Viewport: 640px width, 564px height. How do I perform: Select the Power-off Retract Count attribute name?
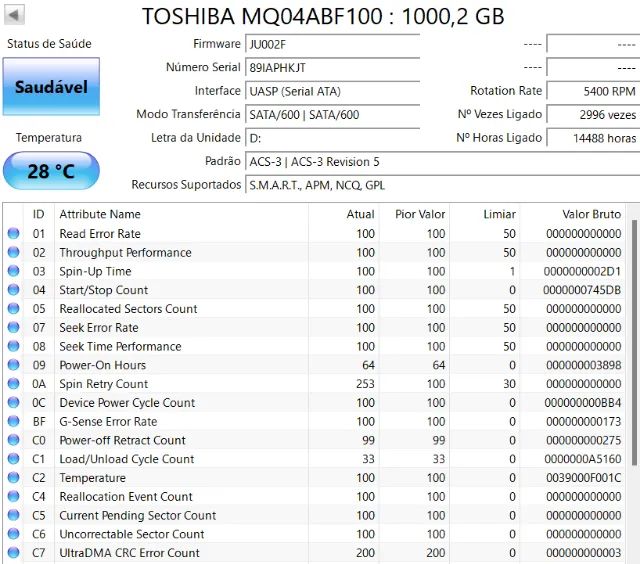point(122,440)
